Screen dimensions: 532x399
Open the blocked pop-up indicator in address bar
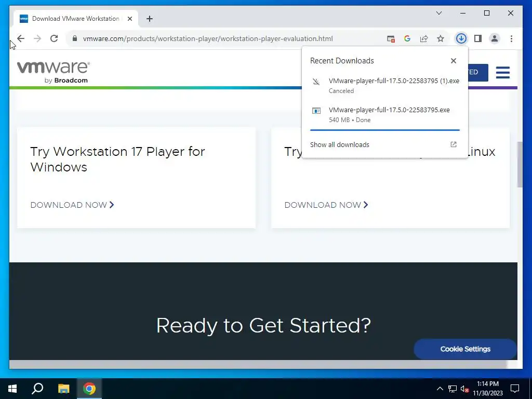(391, 38)
